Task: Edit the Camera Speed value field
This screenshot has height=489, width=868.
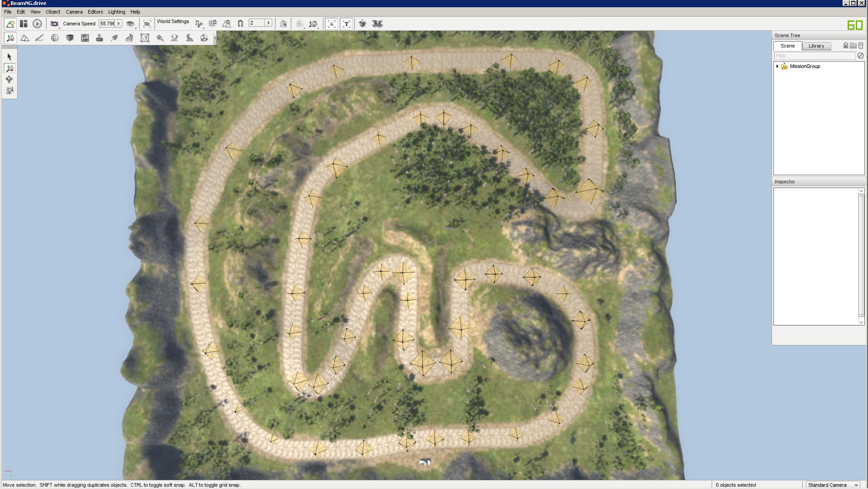Action: click(x=107, y=24)
